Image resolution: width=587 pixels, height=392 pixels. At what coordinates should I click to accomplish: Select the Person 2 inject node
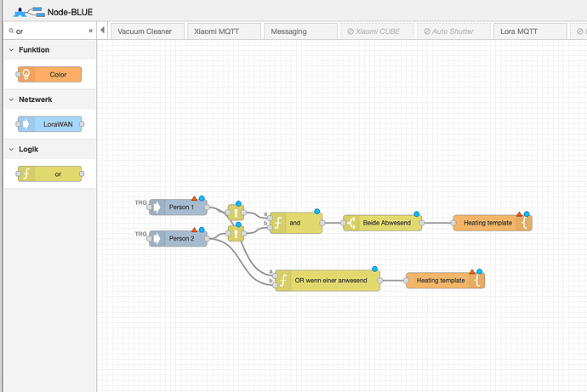pos(182,238)
